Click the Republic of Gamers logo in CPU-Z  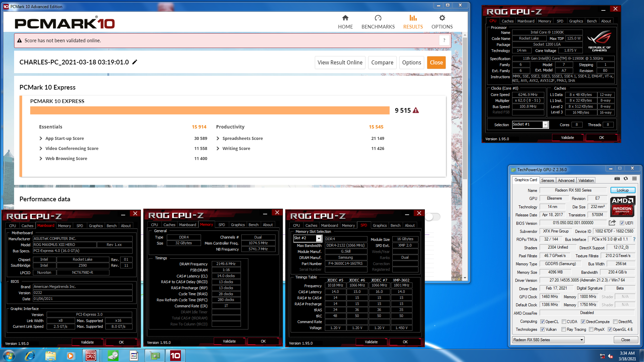pyautogui.click(x=599, y=41)
